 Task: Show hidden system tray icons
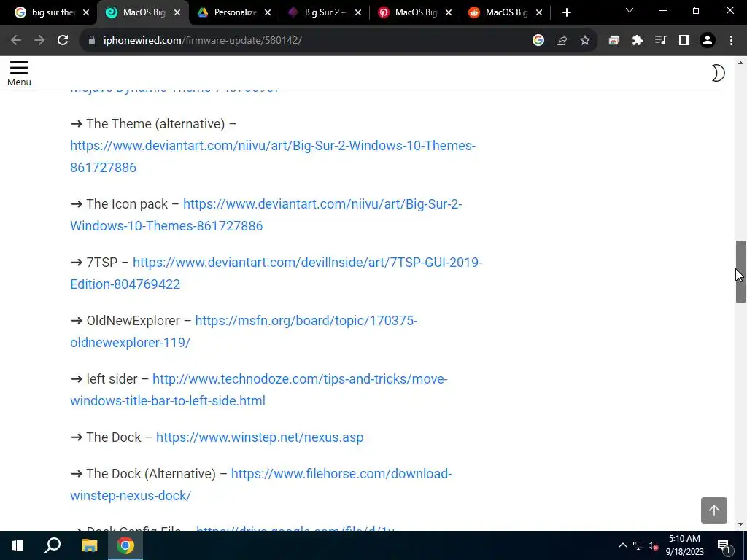(x=623, y=545)
